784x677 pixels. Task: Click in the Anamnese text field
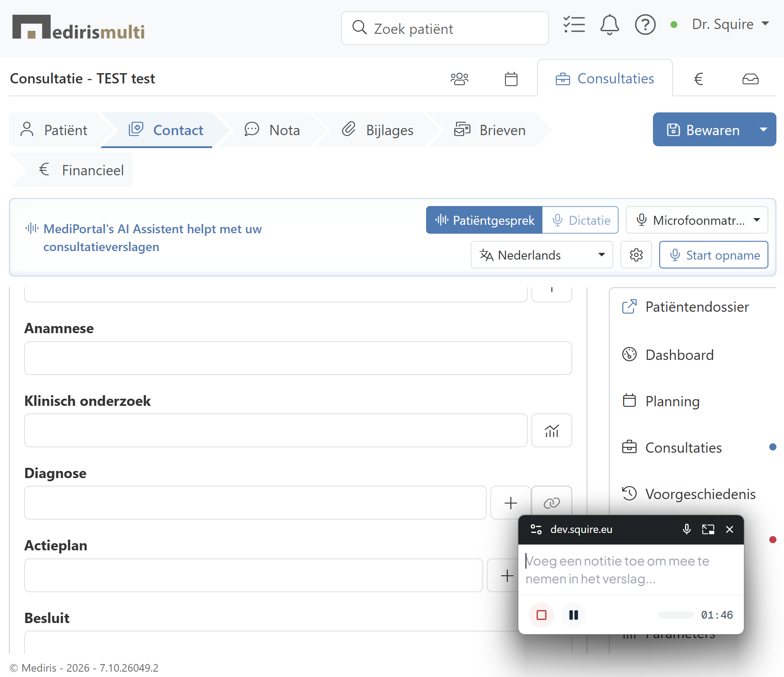click(x=298, y=358)
